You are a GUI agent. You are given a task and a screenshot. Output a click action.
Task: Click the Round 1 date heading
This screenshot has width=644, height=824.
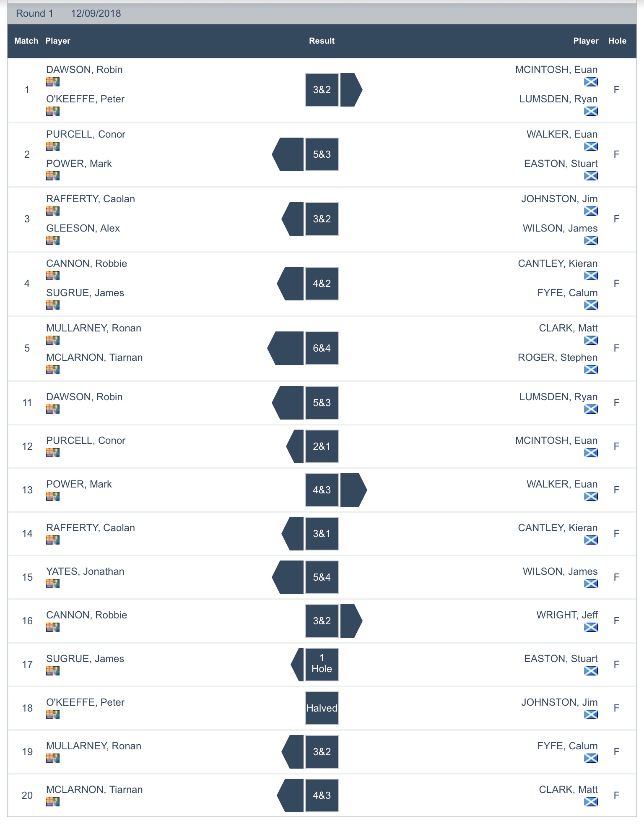tap(68, 13)
